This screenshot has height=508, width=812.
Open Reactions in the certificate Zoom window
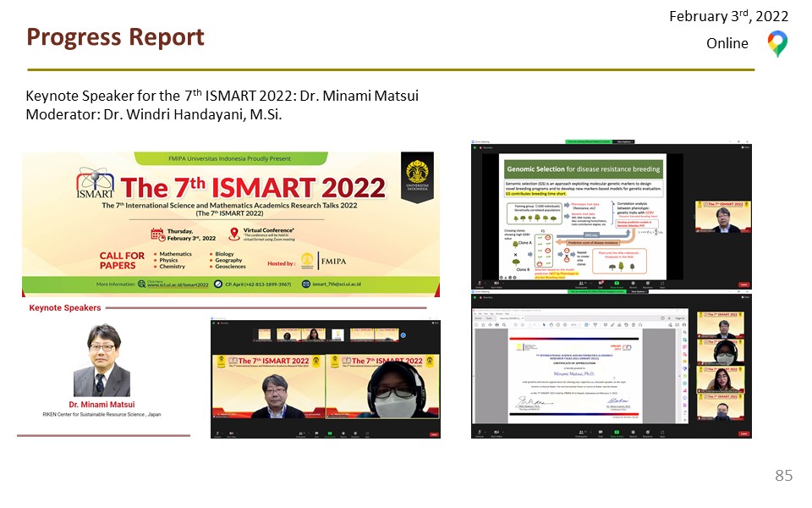click(x=648, y=433)
